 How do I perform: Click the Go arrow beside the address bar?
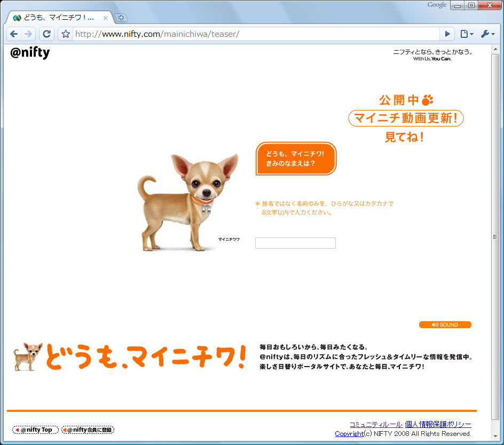click(x=447, y=34)
